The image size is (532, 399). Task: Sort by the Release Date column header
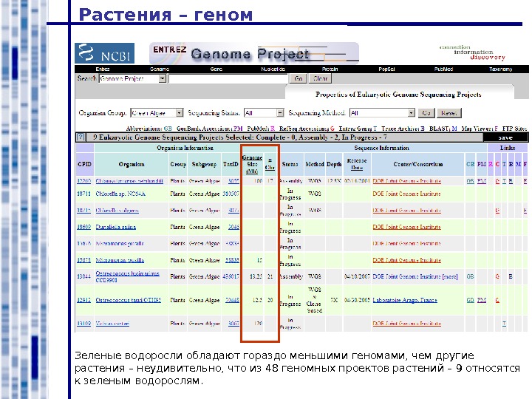(x=357, y=164)
